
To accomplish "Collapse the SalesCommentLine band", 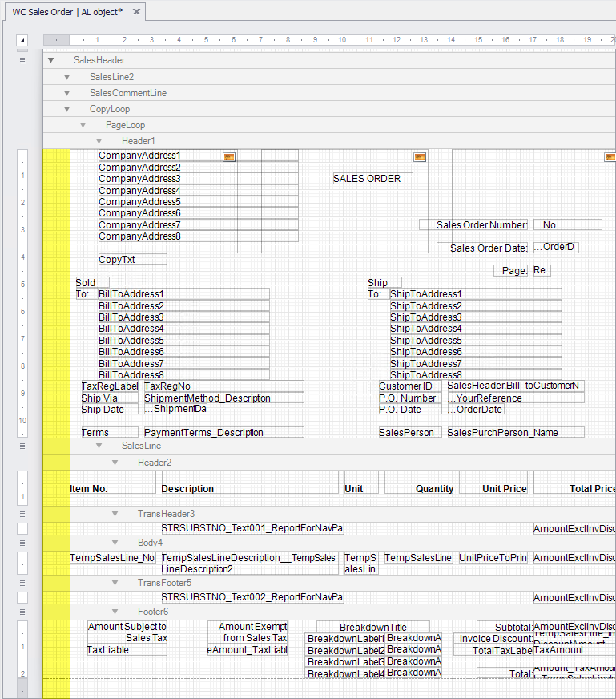I will click(x=66, y=93).
